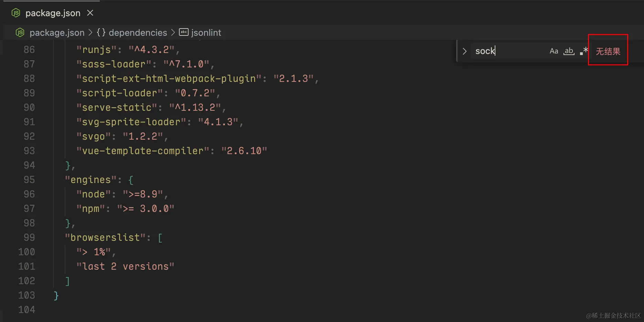
Task: Click "script-ext-html-webpack-plugin" key
Action: 169,79
